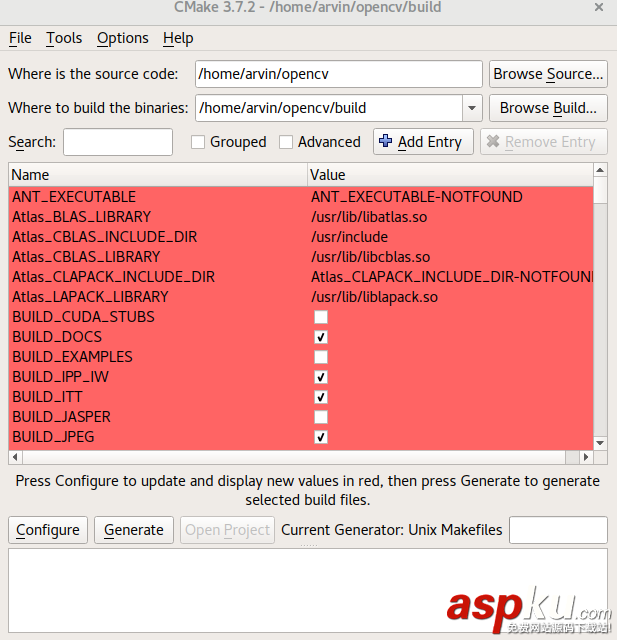Uncheck the BUILD_ITT checkbox
The width and height of the screenshot is (617, 640).
point(321,397)
